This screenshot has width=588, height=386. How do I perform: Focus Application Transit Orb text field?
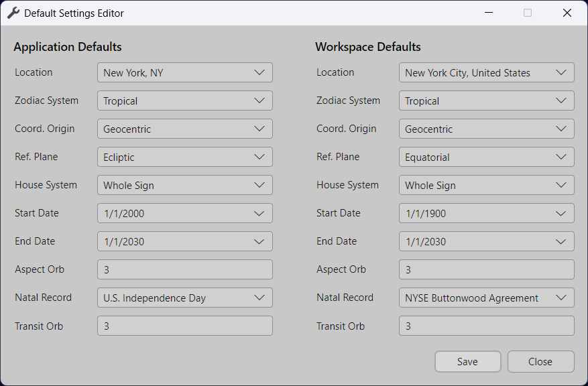pyautogui.click(x=184, y=326)
